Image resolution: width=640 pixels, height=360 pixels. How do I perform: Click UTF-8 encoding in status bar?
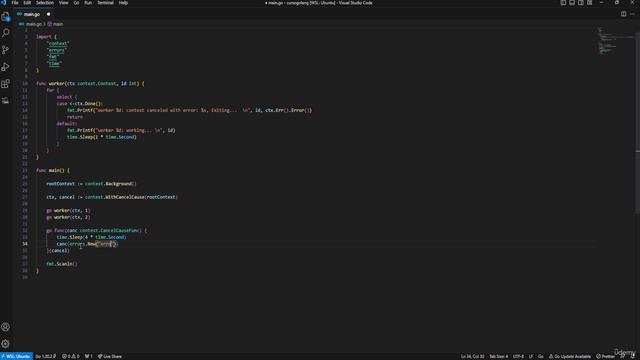pos(518,356)
